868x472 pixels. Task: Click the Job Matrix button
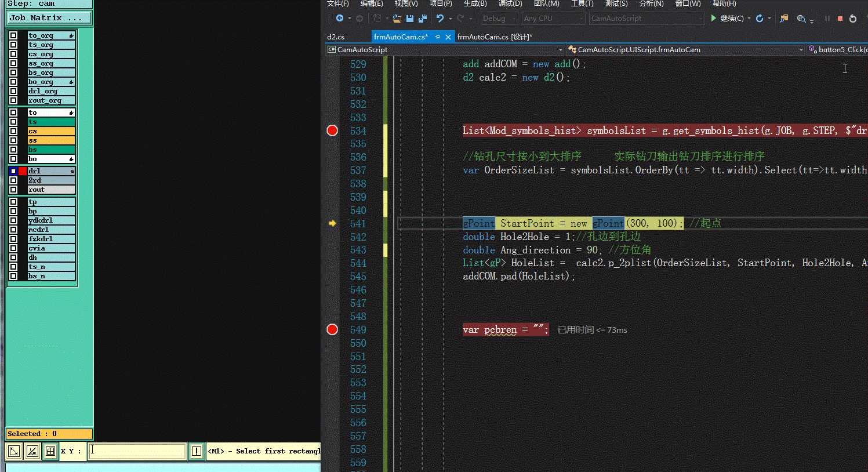49,18
